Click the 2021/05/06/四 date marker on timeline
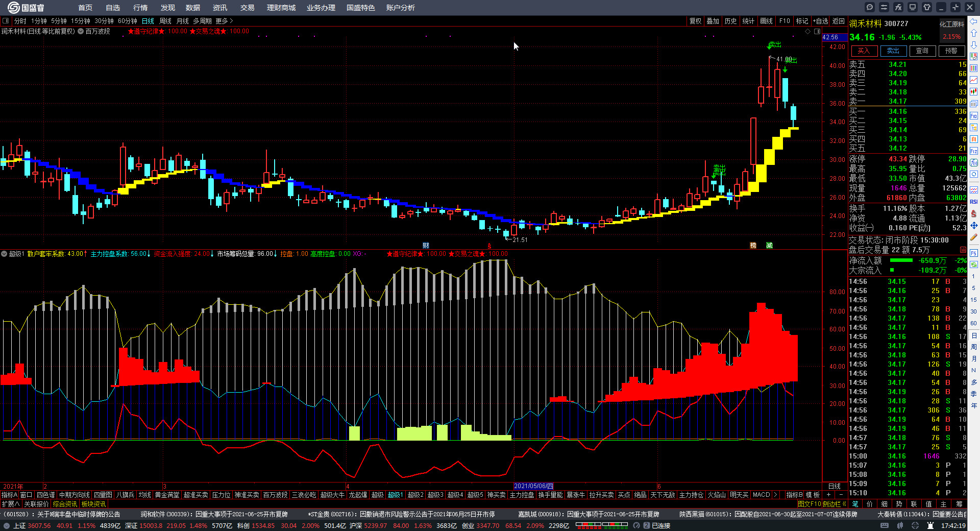980x531 pixels. [x=533, y=486]
